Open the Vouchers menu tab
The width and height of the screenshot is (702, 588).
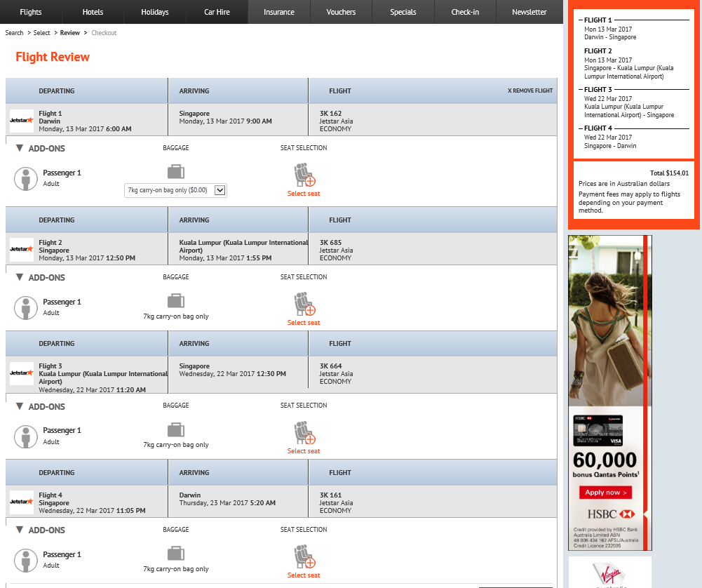[341, 12]
